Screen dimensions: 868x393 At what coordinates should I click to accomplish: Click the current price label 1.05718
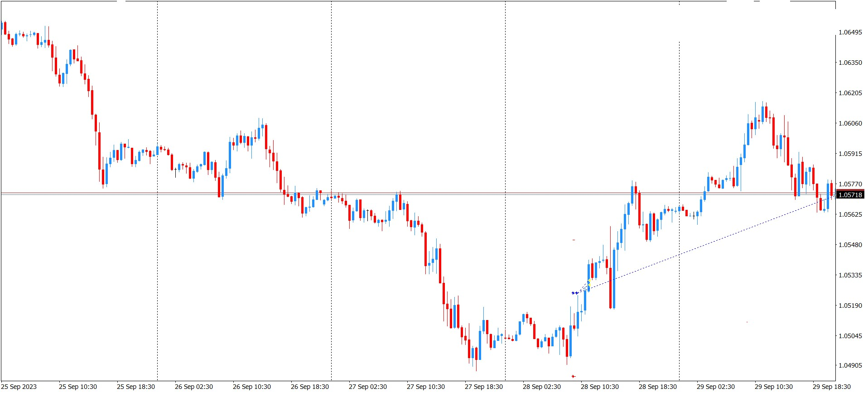coord(850,195)
